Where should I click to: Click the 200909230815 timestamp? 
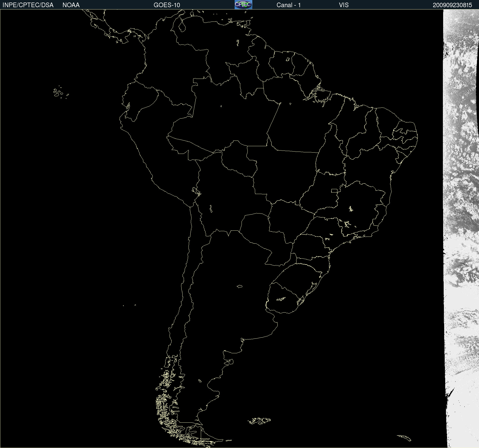pyautogui.click(x=452, y=5)
